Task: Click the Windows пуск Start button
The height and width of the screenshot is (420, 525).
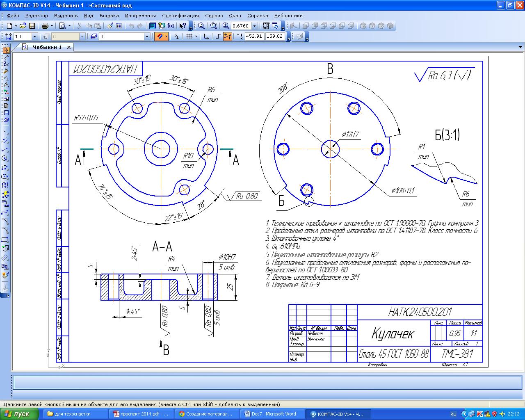Action: point(19,414)
